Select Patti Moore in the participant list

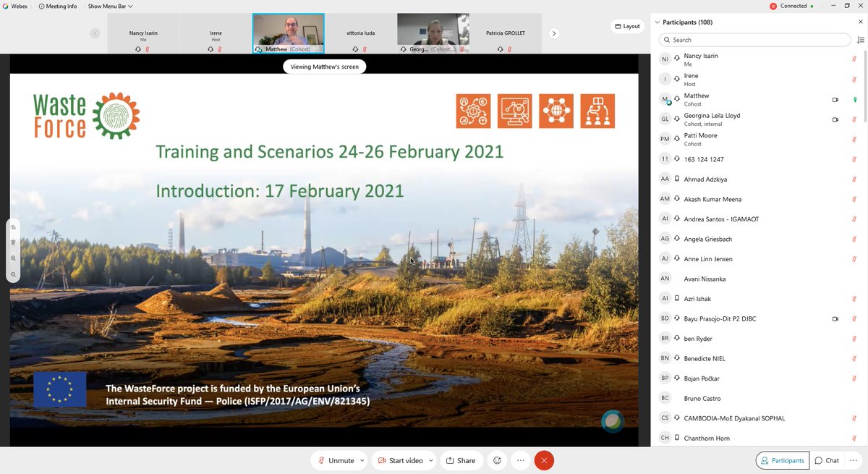[x=759, y=139]
